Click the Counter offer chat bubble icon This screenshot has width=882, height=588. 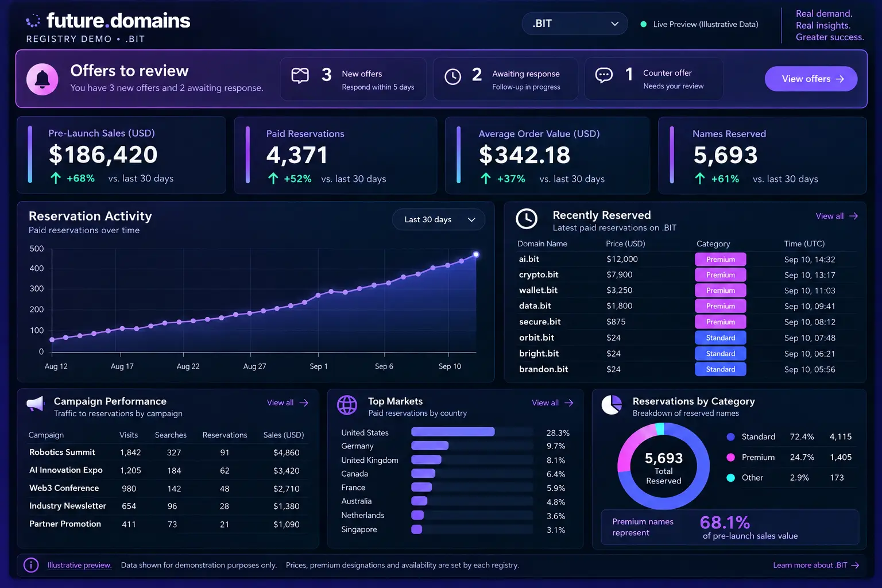point(604,75)
